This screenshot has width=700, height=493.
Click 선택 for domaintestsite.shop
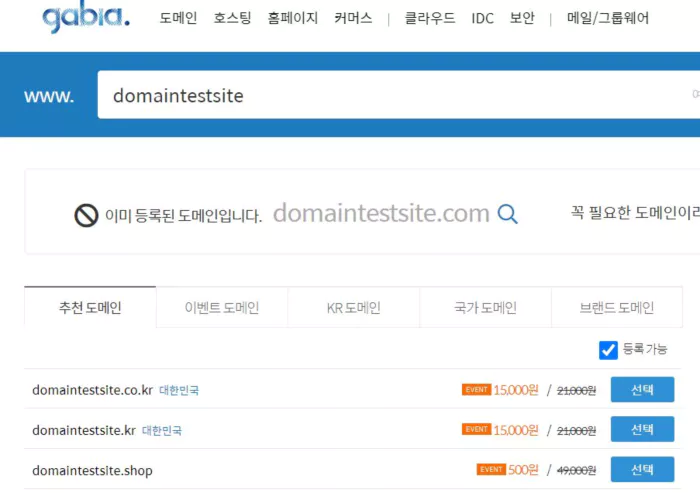pyautogui.click(x=642, y=469)
